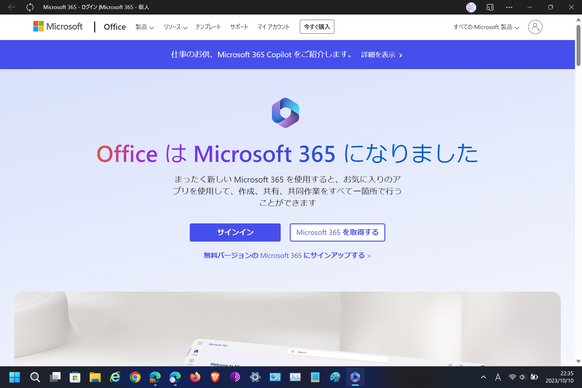Click the サインイン button
This screenshot has width=582, height=388.
pyautogui.click(x=235, y=232)
